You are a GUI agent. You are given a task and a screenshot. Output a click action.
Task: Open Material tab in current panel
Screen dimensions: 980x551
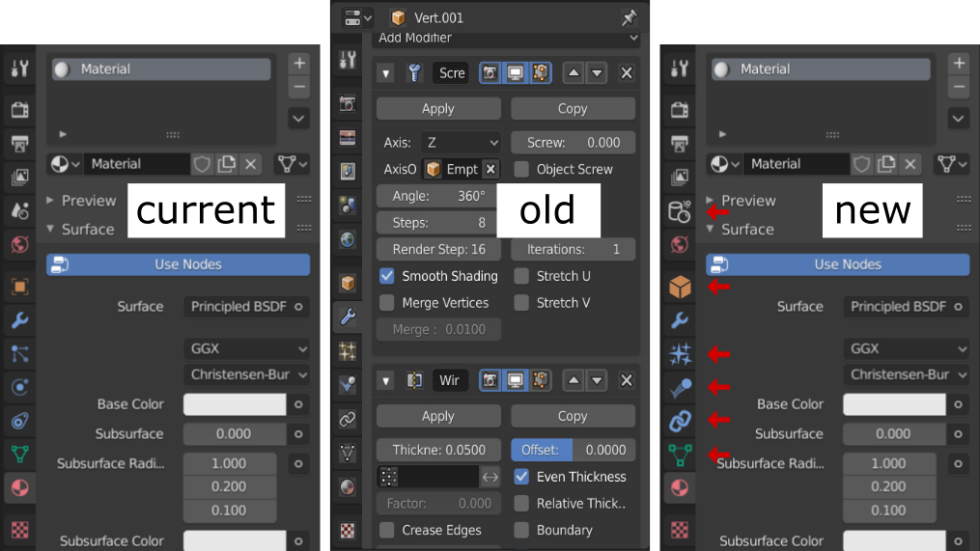pyautogui.click(x=19, y=488)
